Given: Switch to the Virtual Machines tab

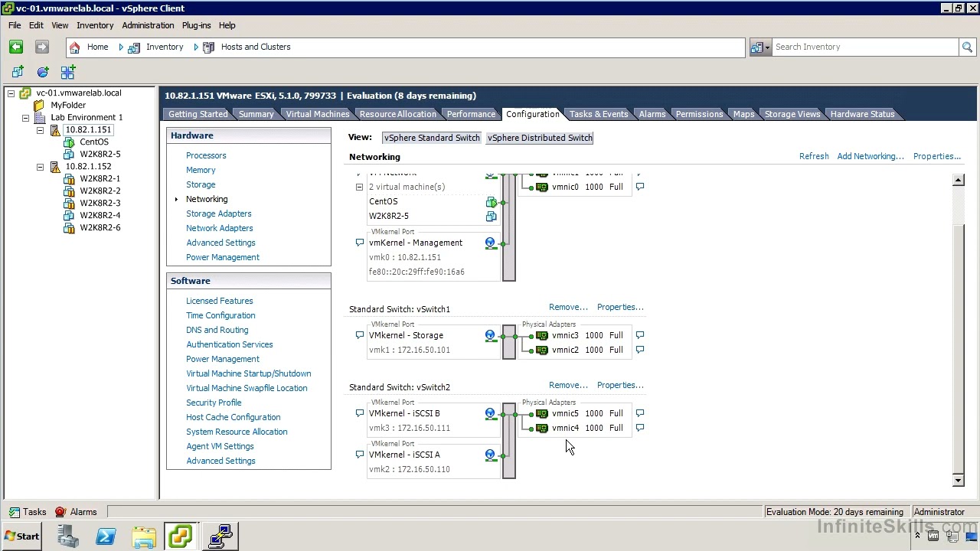Looking at the screenshot, I should (317, 114).
